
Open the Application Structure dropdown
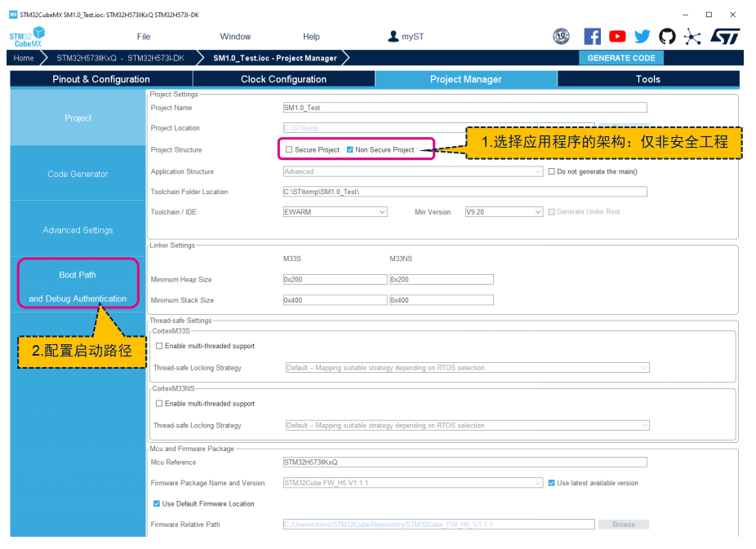tap(413, 171)
